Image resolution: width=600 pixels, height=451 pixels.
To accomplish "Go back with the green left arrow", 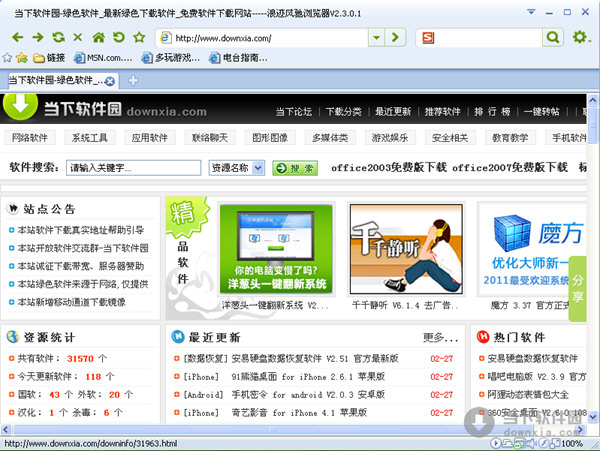I will tap(18, 37).
